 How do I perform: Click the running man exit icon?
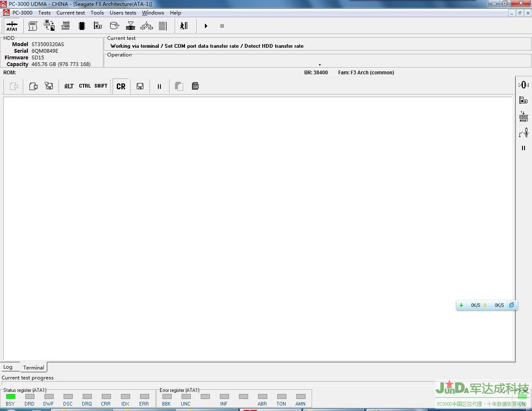(x=184, y=26)
